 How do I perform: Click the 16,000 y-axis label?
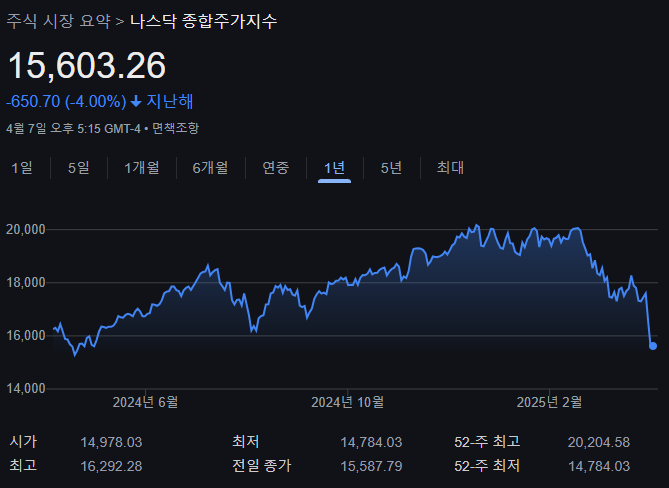pyautogui.click(x=26, y=335)
